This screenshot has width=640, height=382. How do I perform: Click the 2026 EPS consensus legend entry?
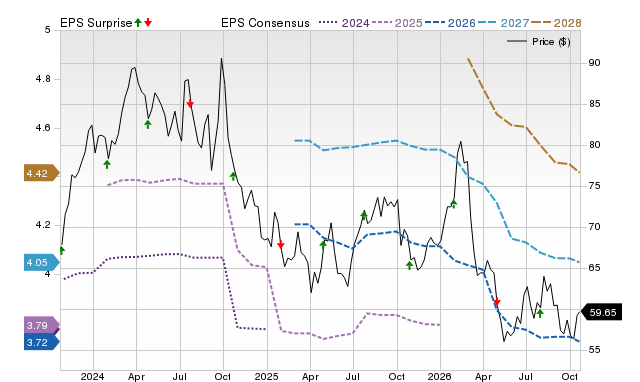tap(450, 23)
